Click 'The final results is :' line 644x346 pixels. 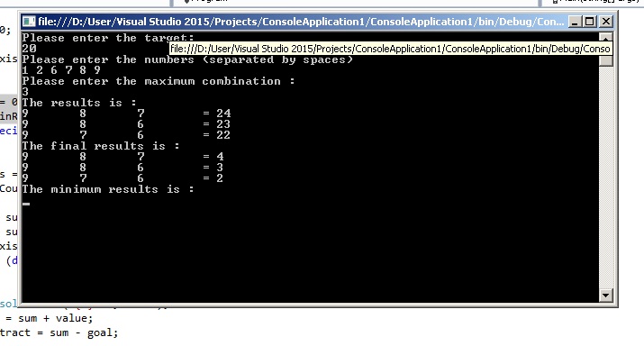(x=101, y=146)
